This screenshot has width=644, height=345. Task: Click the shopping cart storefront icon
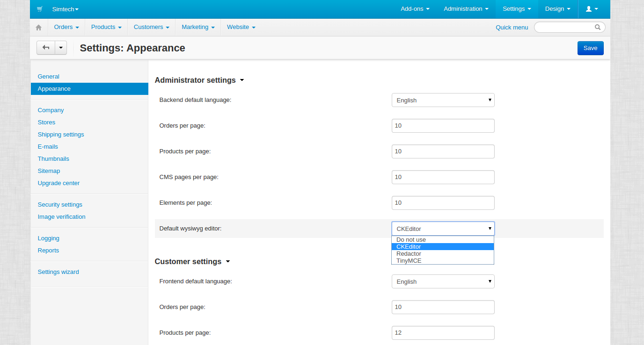(x=40, y=9)
